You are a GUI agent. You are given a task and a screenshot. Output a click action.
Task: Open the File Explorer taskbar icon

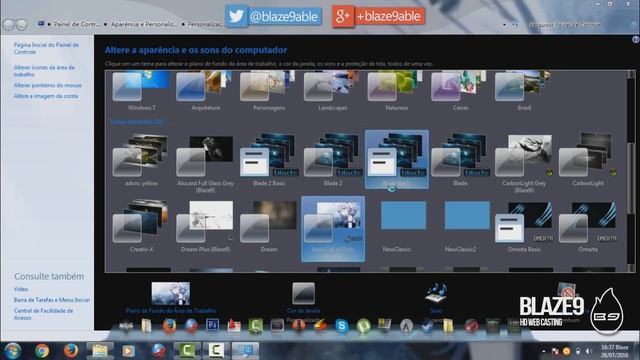(100, 351)
